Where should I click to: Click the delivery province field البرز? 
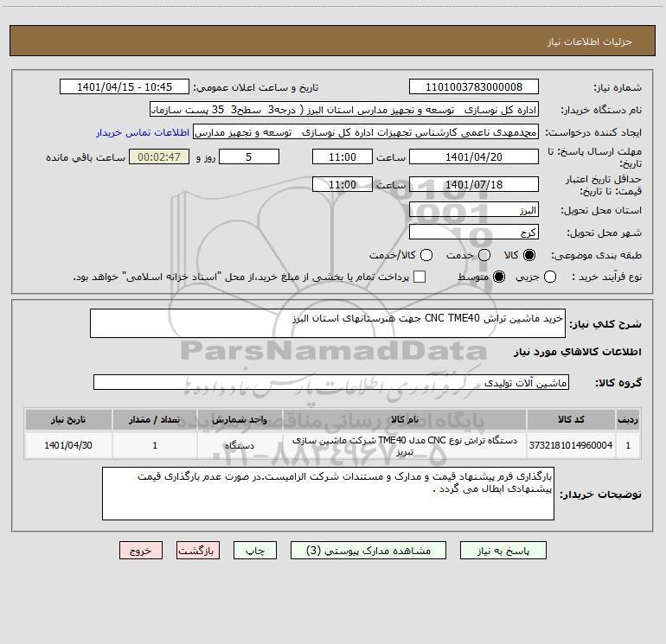coord(474,210)
